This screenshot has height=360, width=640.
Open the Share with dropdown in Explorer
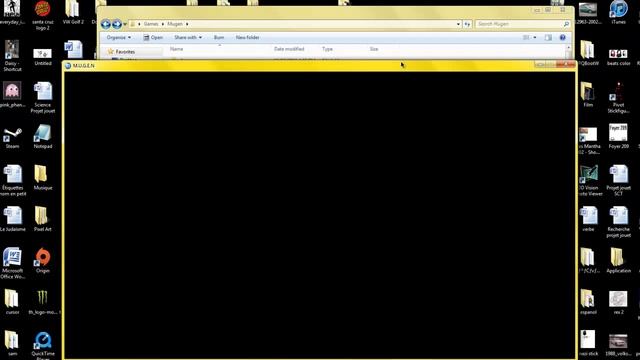point(188,38)
